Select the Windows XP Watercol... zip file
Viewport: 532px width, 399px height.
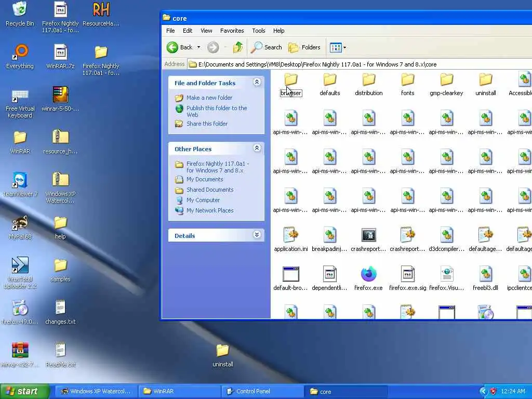point(60,188)
